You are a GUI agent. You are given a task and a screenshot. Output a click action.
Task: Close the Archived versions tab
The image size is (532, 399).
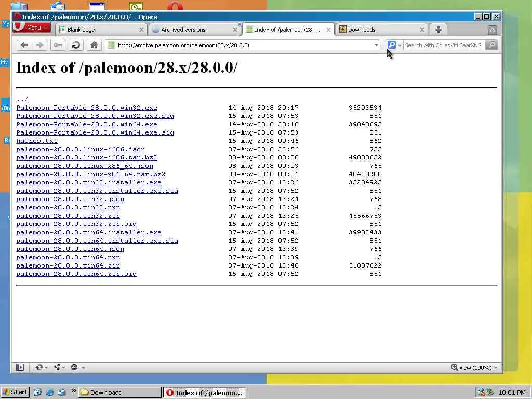coord(235,30)
